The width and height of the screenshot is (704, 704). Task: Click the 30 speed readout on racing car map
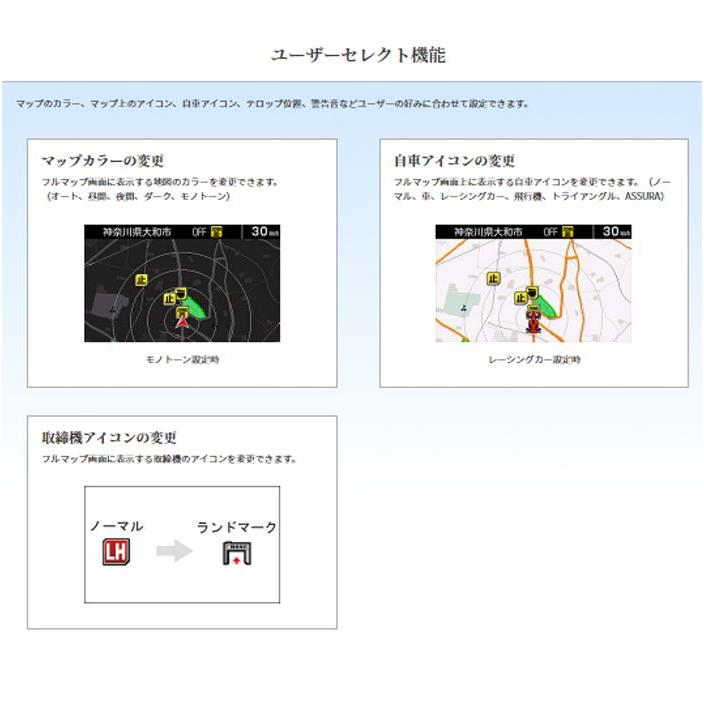click(x=611, y=231)
